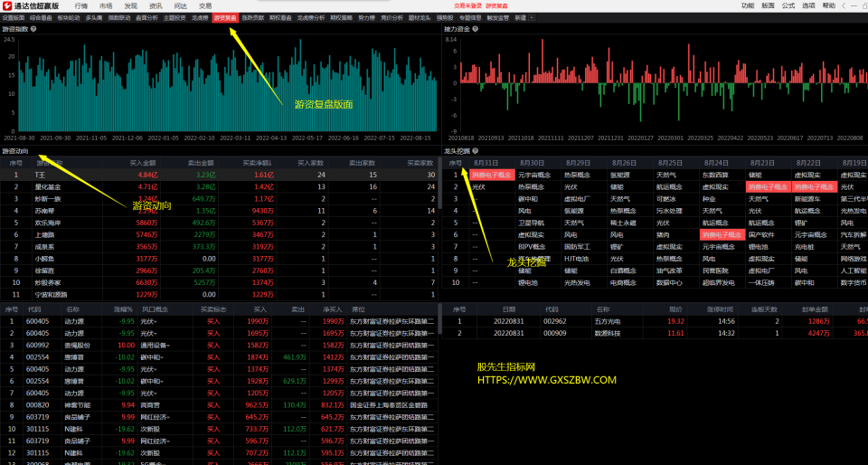Open 次新股 dropdown in row 10 of stock table
Viewport: 868px width, 465px height.
151,430
